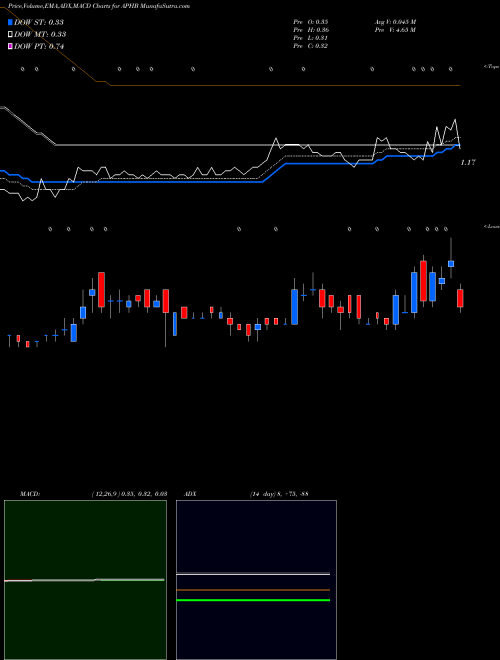Viewport: 500px width, 660px height.
Task: Click the bright green line in ADX panel
Action: [253, 600]
